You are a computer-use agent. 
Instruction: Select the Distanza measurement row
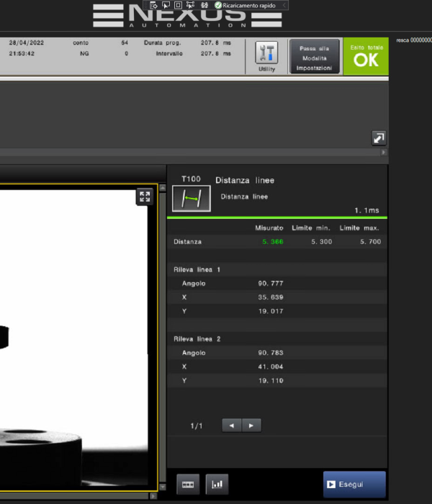[277, 242]
